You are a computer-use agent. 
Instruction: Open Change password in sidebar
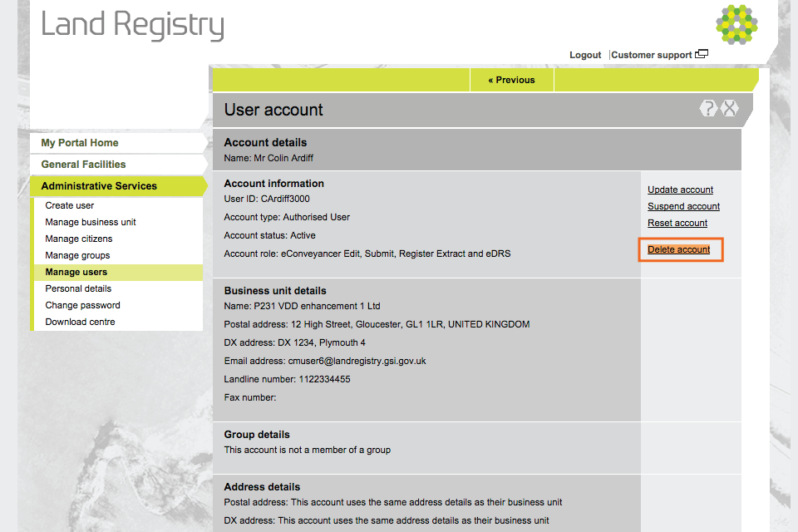point(82,305)
